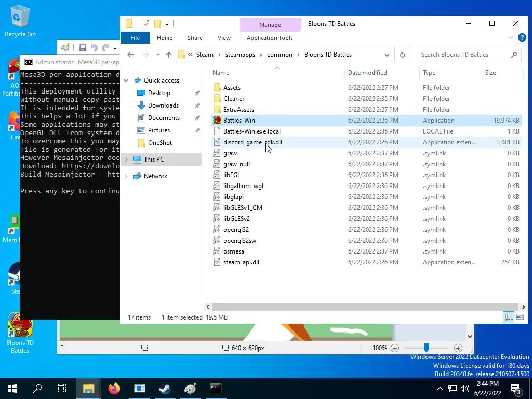This screenshot has height=399, width=532.
Task: Click Properties icon in quick access toolbar
Action: [146, 24]
